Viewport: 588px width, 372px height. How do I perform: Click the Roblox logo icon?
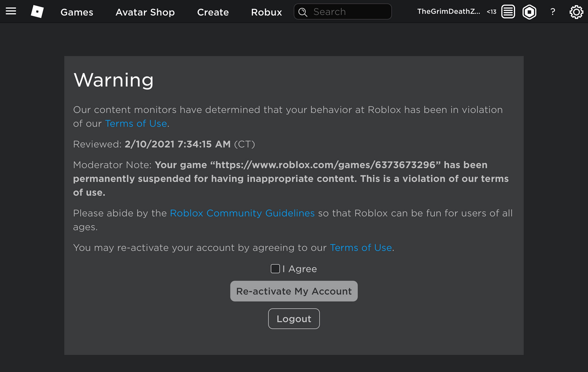37,12
